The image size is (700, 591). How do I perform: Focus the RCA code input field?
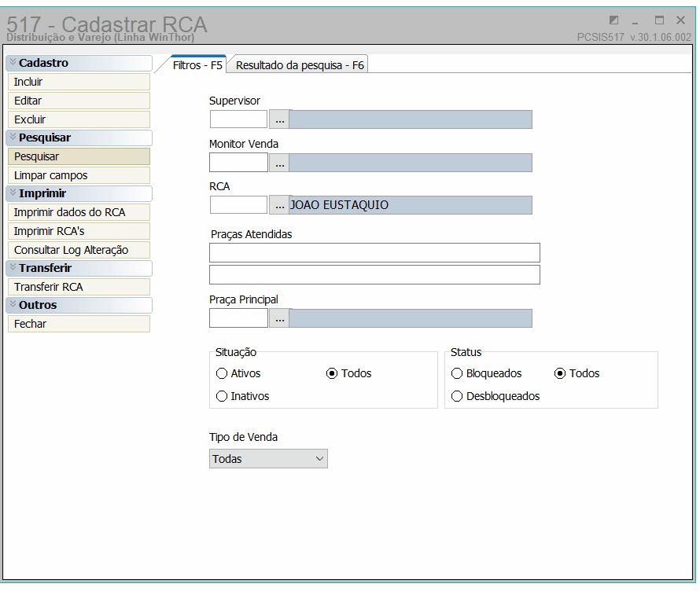(238, 205)
